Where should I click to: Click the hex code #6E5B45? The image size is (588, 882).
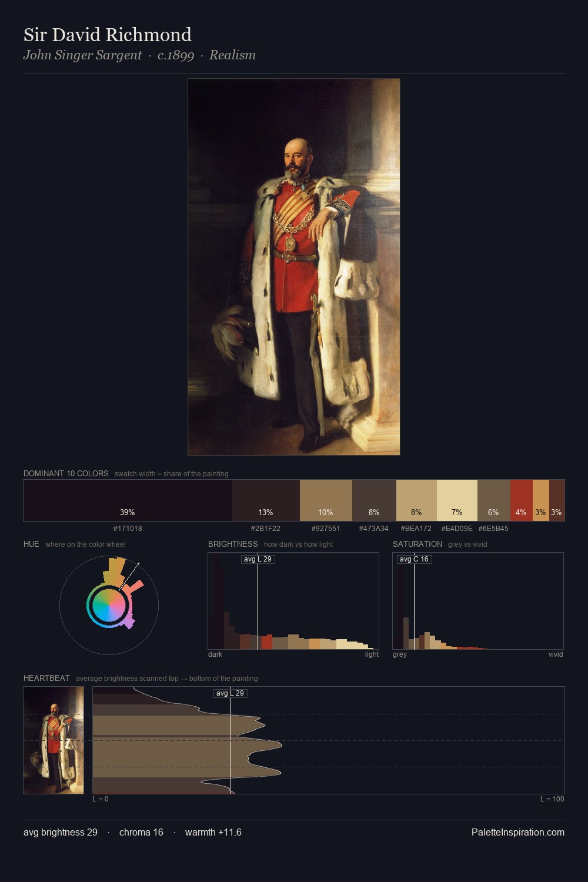click(x=493, y=529)
